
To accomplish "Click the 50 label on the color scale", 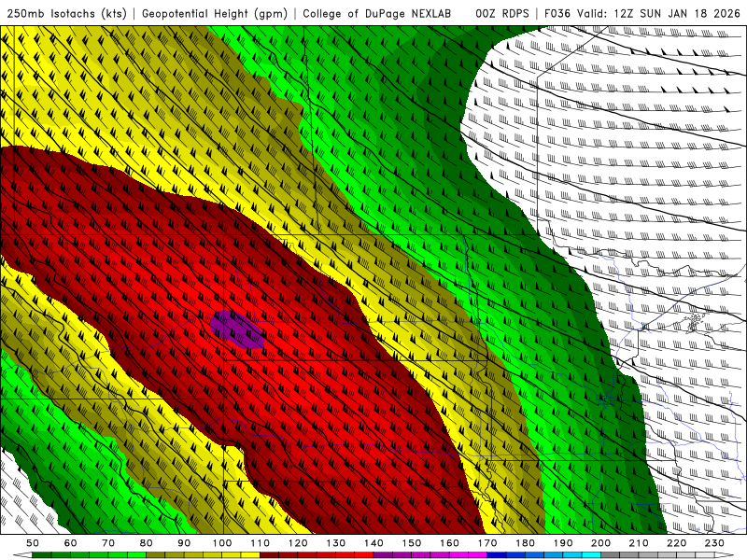I will (x=33, y=543).
